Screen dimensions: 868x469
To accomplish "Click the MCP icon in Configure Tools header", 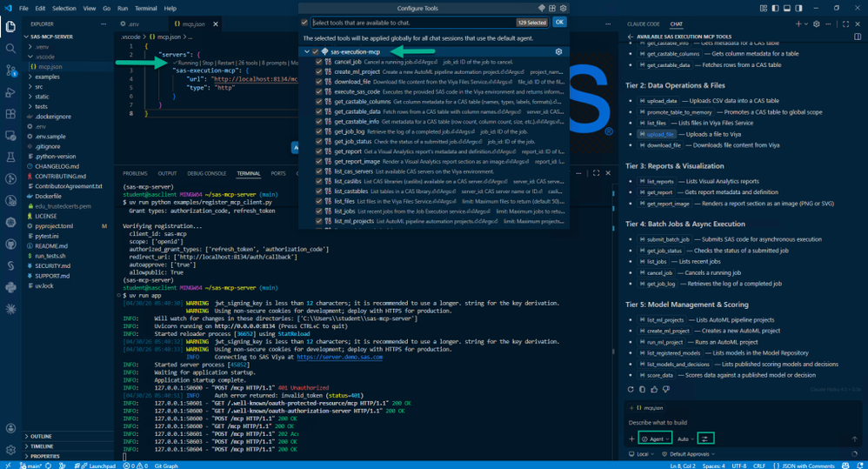I will (x=541, y=9).
